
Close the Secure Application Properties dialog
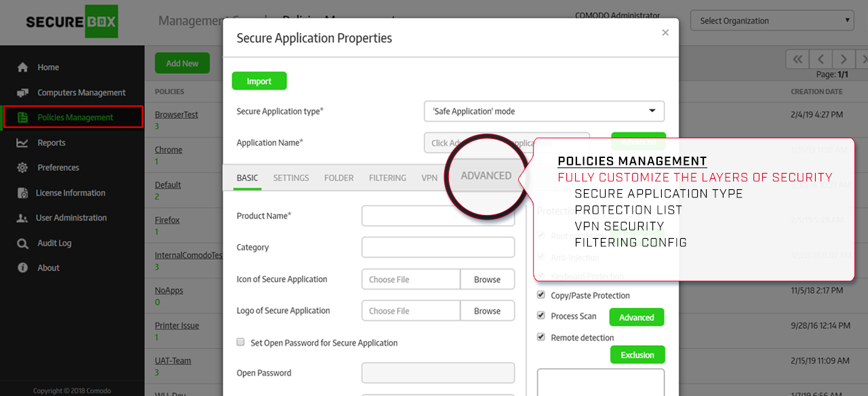coord(665,33)
